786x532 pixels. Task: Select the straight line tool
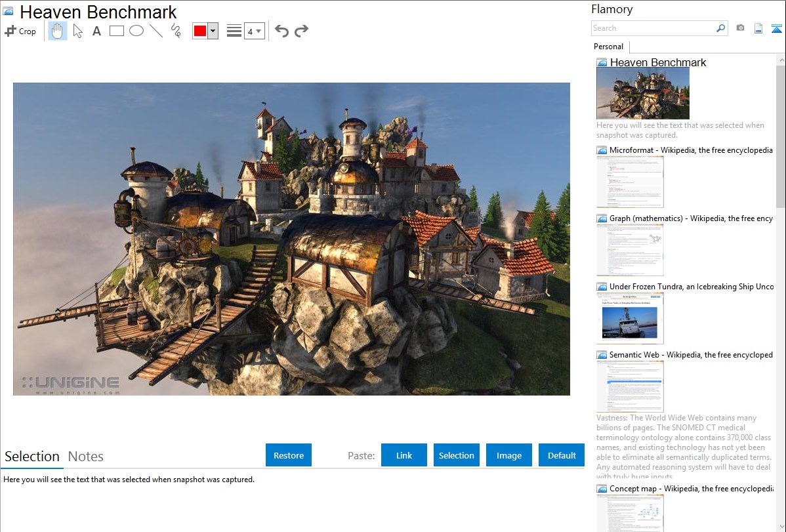pyautogui.click(x=156, y=31)
